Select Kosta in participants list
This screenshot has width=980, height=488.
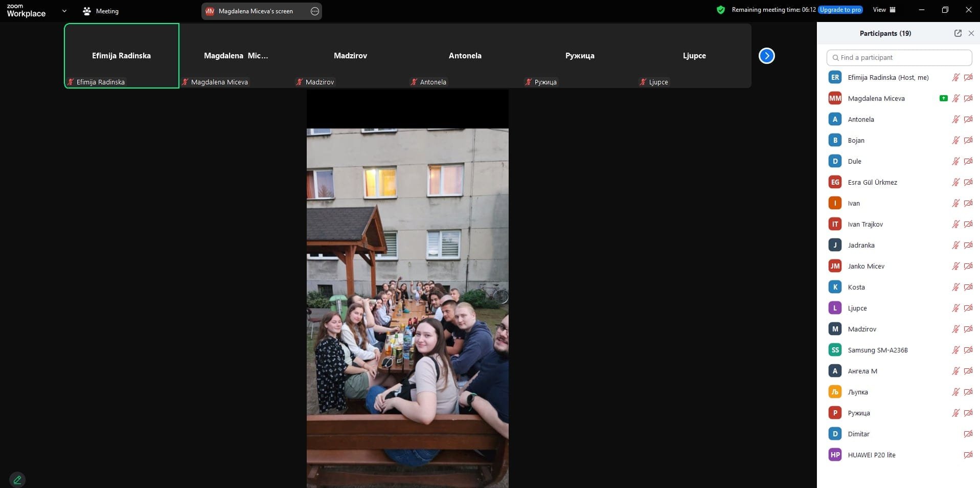(x=899, y=287)
